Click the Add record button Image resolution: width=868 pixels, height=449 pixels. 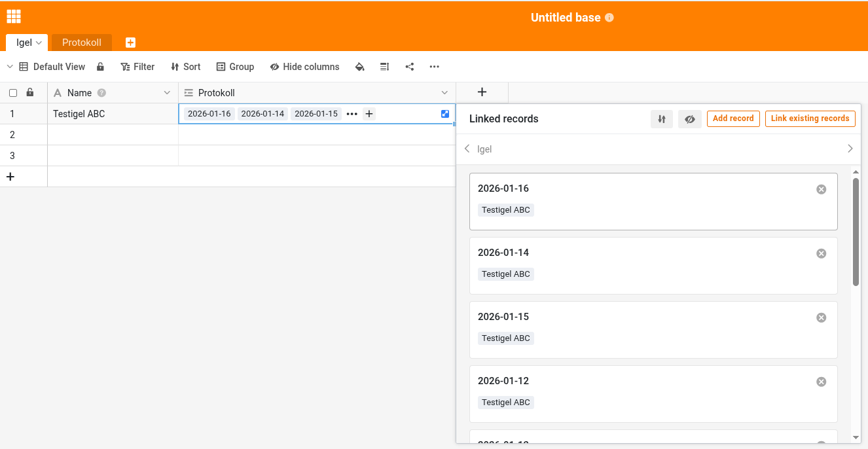733,118
